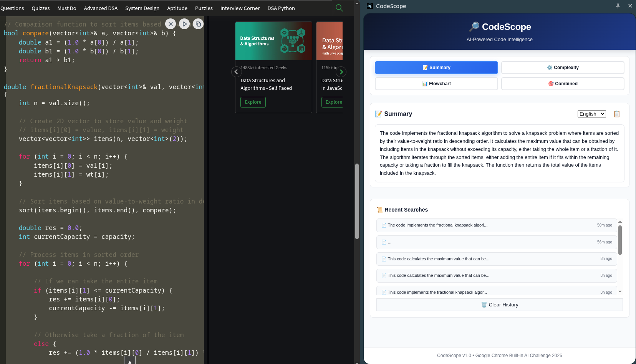Switch to the Complexity tab
The width and height of the screenshot is (636, 364).
[x=563, y=68]
